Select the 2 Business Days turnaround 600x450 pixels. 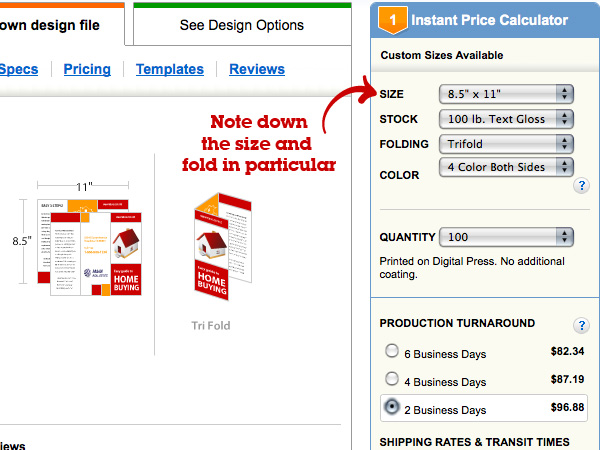click(x=392, y=406)
